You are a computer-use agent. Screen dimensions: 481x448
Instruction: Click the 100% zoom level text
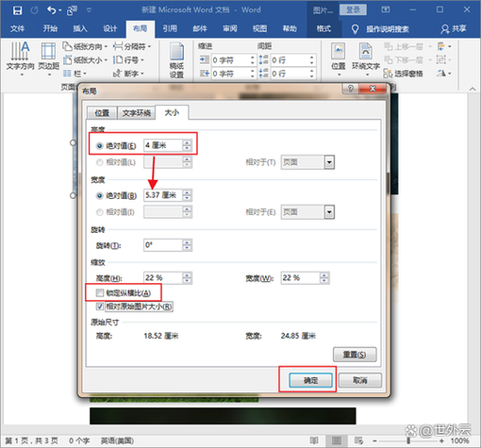point(459,440)
